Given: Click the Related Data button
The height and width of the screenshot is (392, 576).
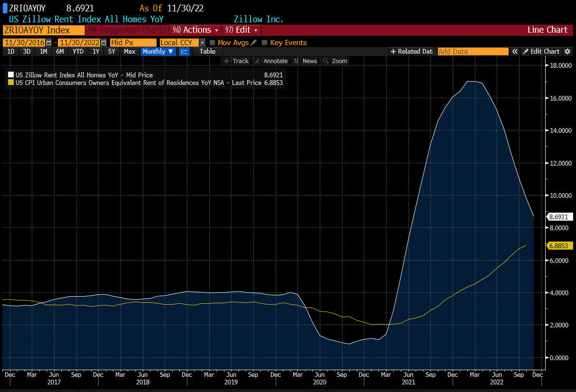Looking at the screenshot, I should [x=411, y=51].
